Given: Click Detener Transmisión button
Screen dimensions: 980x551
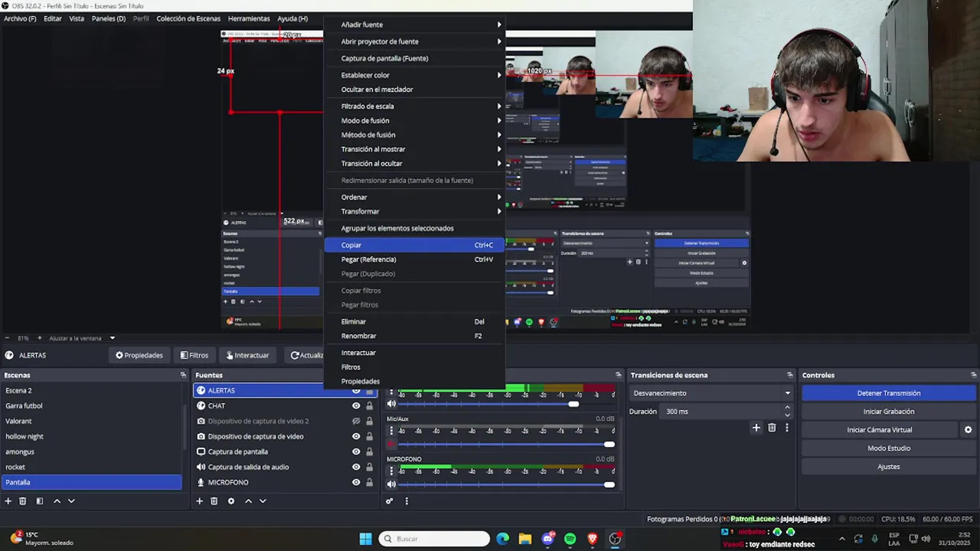Looking at the screenshot, I should pyautogui.click(x=889, y=393).
